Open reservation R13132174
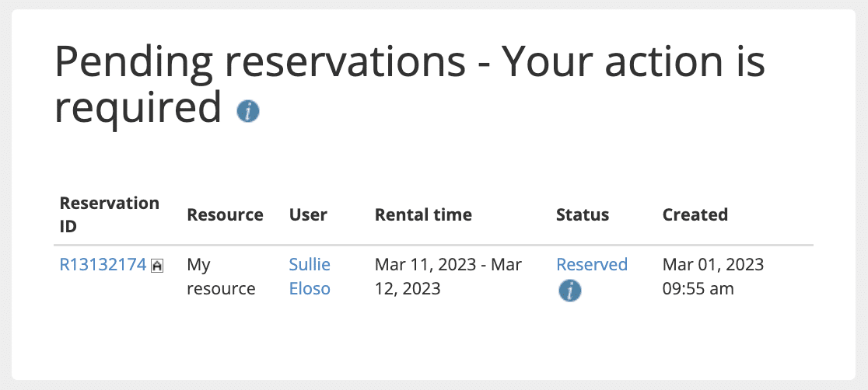868x390 pixels. coord(103,264)
